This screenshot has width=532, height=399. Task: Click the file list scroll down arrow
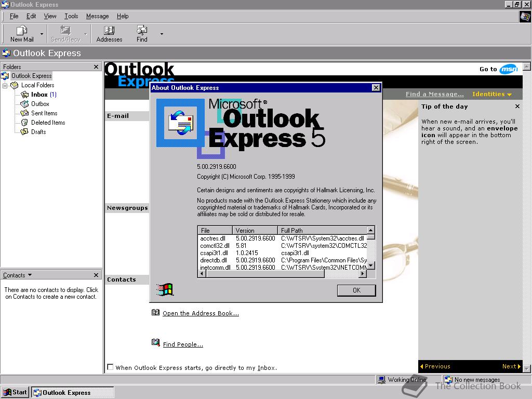click(x=371, y=265)
